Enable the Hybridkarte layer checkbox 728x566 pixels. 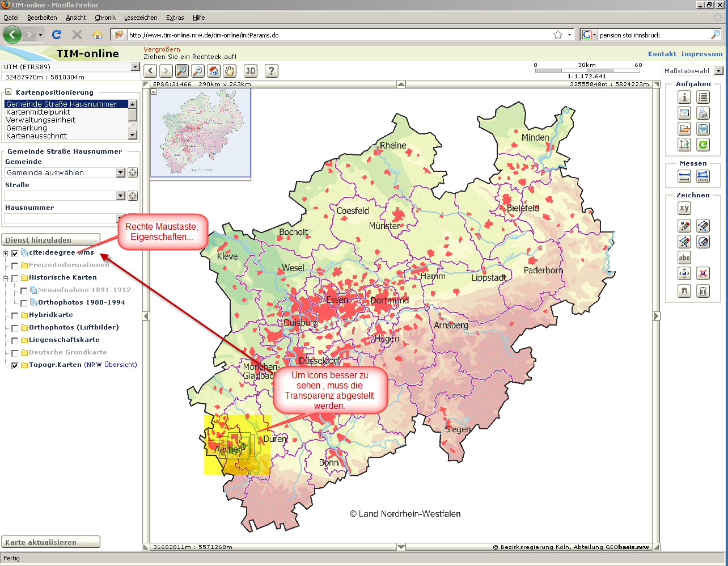[x=15, y=315]
